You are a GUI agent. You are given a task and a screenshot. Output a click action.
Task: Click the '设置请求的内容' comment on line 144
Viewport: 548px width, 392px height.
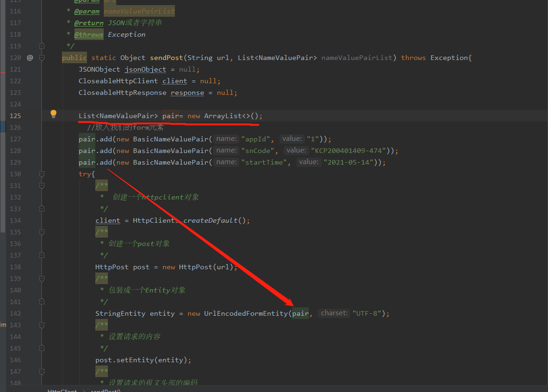[134, 337]
